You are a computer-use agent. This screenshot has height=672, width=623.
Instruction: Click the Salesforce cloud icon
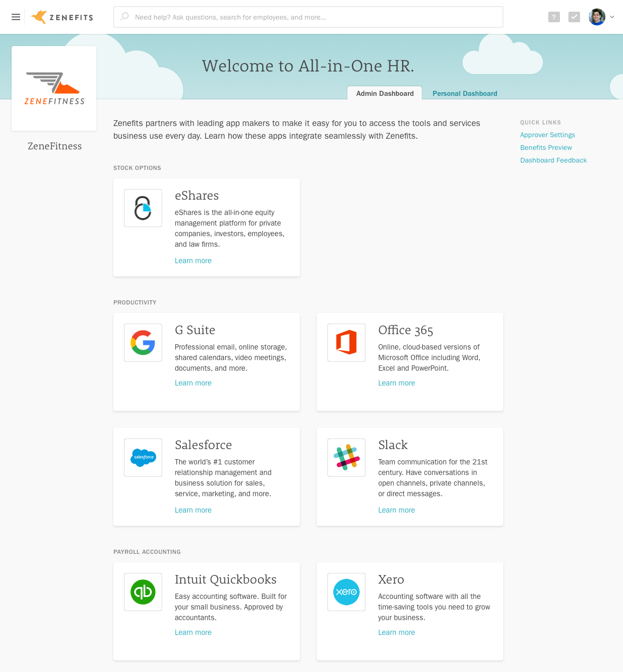click(x=143, y=458)
